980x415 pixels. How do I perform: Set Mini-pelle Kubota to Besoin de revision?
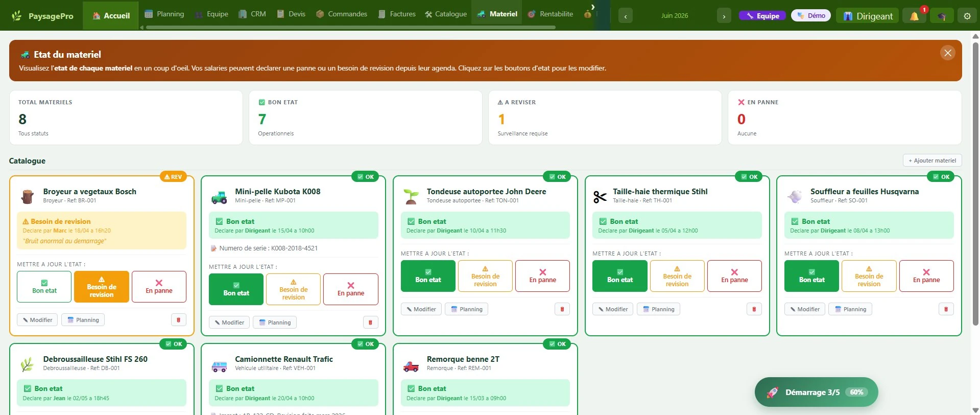[x=293, y=289]
